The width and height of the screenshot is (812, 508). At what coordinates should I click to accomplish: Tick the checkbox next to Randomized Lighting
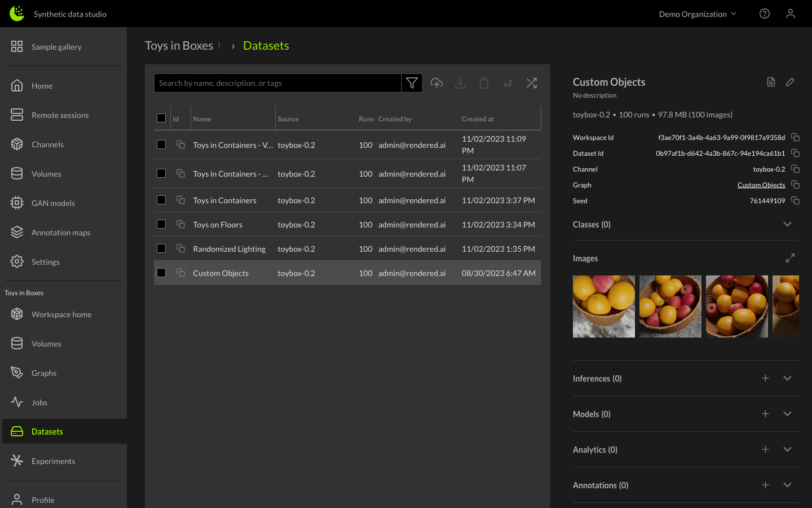(x=161, y=248)
